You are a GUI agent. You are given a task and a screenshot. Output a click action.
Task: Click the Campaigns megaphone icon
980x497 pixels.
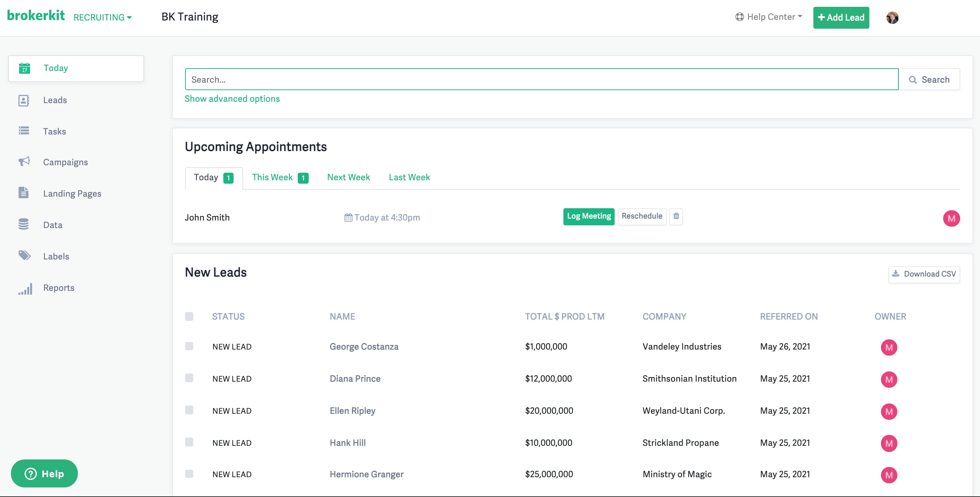(24, 161)
